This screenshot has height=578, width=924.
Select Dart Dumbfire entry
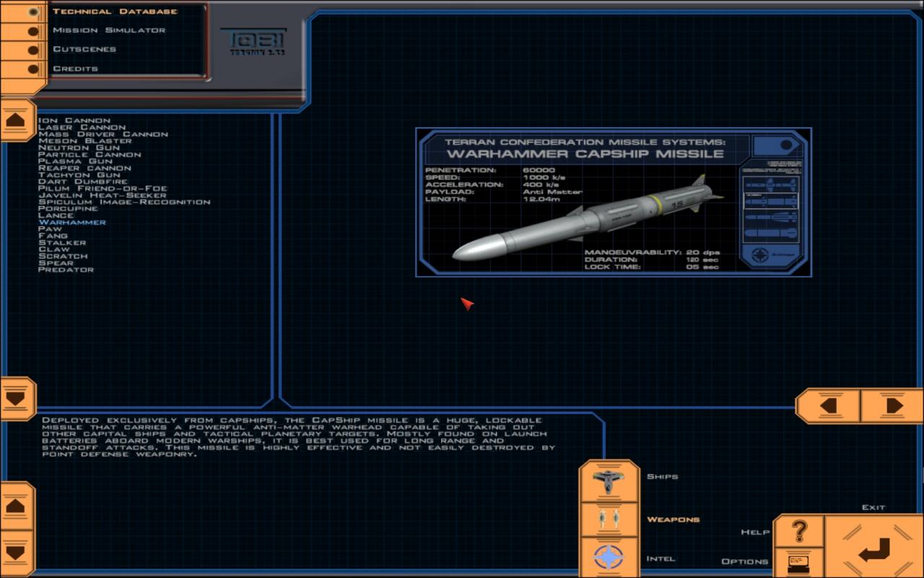(83, 181)
